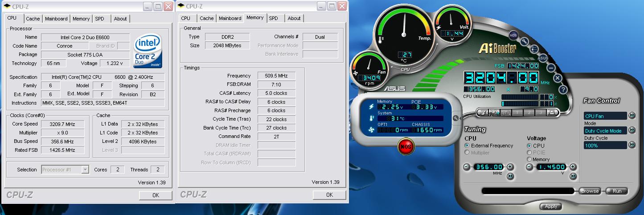The width and height of the screenshot is (644, 215).
Task: Open Cache tab in right CPU-Z window
Action: tap(206, 18)
